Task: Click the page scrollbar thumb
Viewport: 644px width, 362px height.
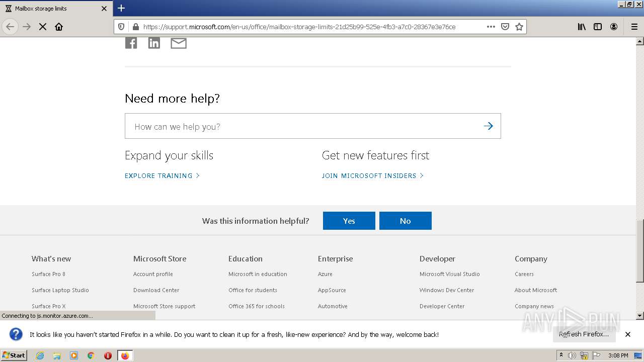Action: click(x=640, y=251)
